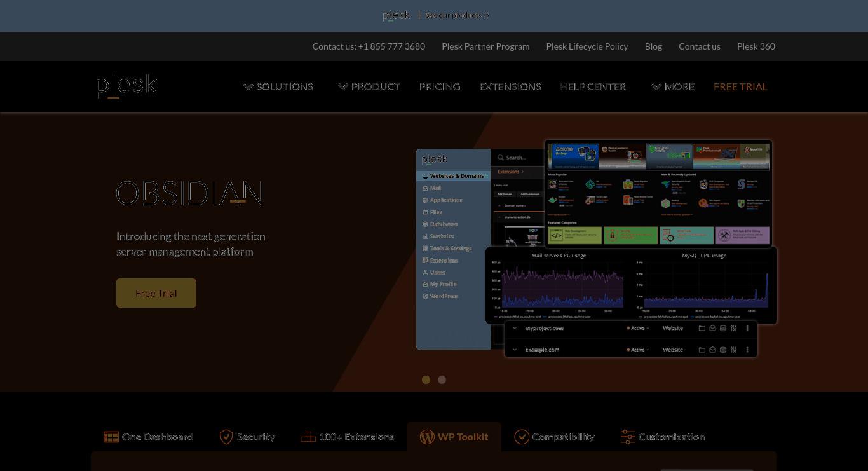868x471 pixels.
Task: Click the Compatibility checkmark icon
Action: click(522, 437)
